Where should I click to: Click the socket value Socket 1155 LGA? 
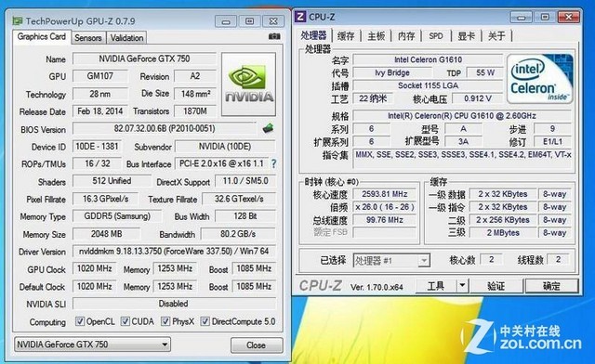(428, 85)
